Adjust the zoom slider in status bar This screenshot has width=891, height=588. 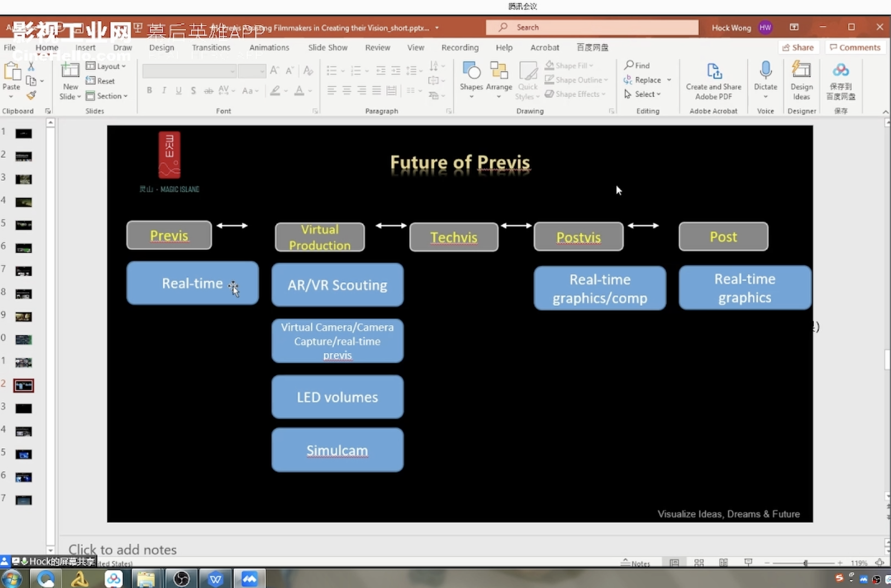coord(805,563)
